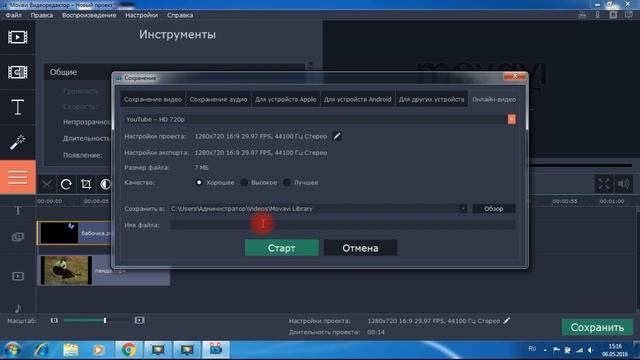Expand the save path folder dropdown
This screenshot has height=360, width=640.
[x=463, y=209]
